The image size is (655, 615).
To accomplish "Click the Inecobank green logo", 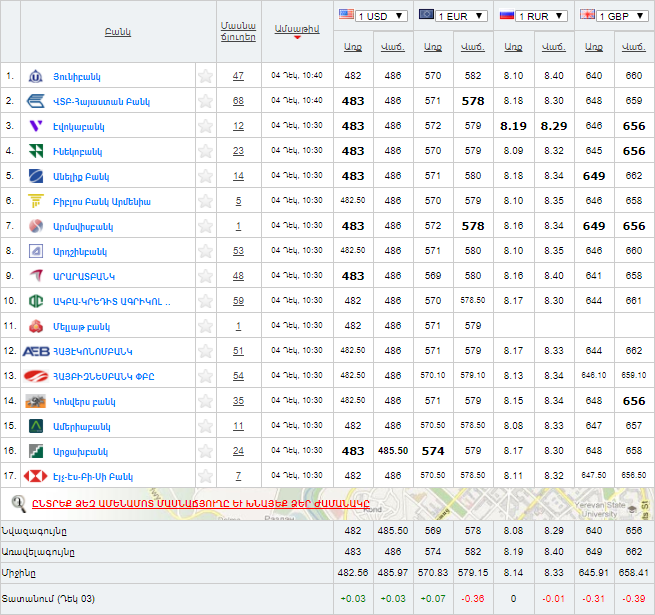I will tap(36, 151).
